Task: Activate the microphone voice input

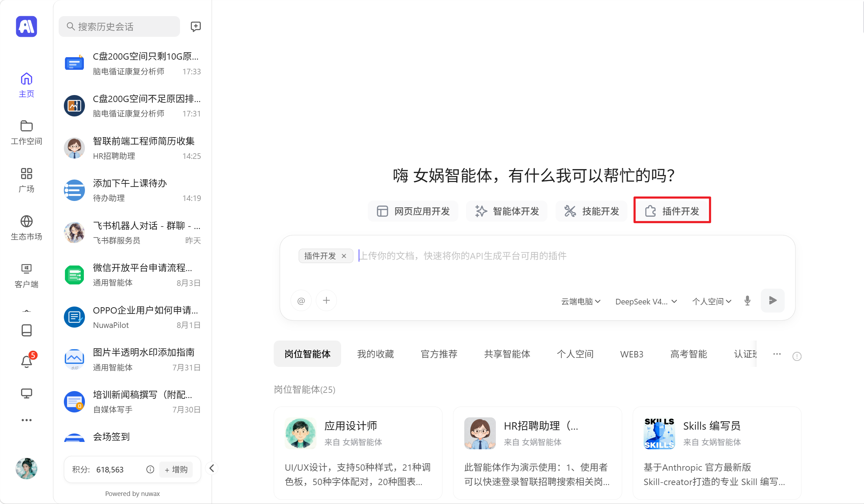Action: (x=747, y=301)
